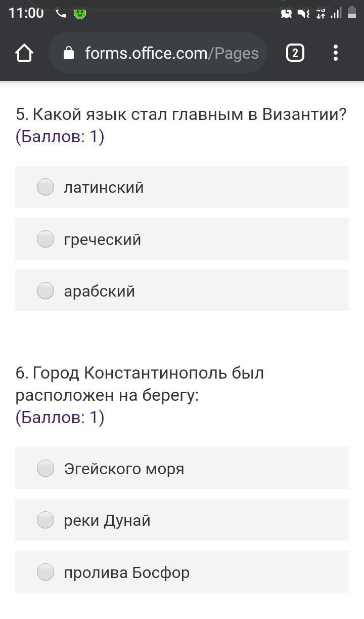Tap the mobile data arrows status icon
Screen dimensions: 364x619
(321, 14)
